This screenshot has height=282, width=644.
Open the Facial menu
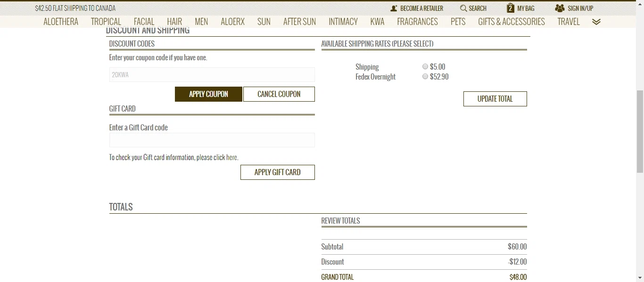click(x=144, y=22)
